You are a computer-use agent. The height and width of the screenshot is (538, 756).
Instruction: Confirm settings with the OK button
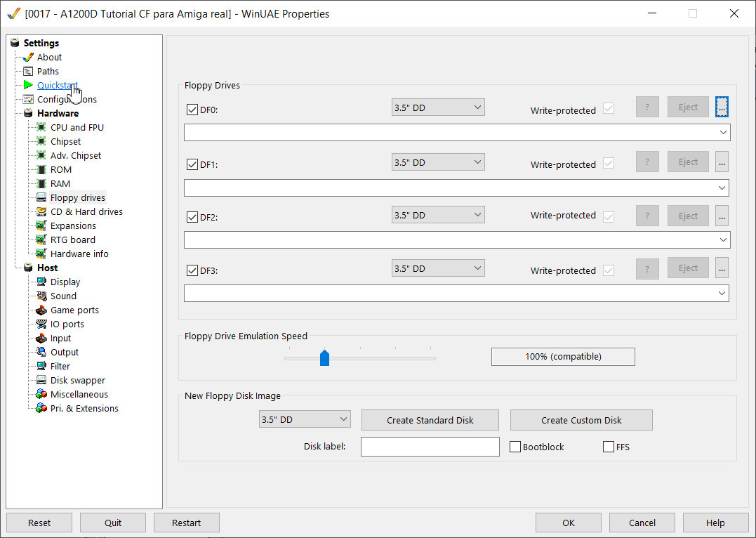569,523
